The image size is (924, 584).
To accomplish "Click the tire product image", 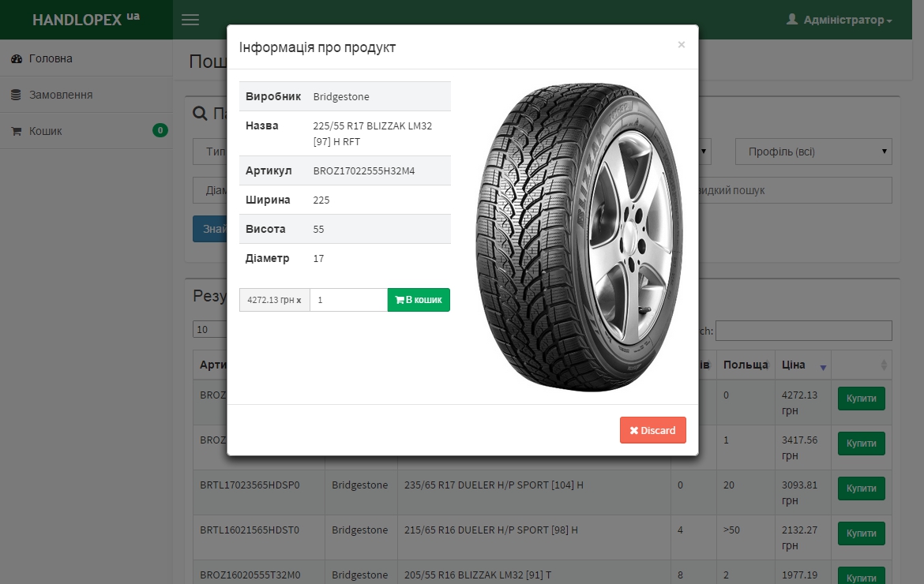I will [x=579, y=237].
